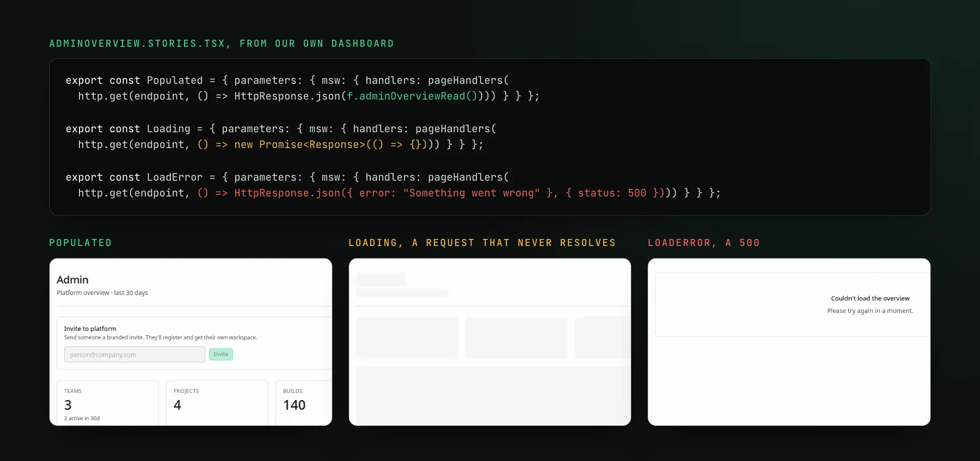This screenshot has height=461, width=980.
Task: Click the Loading preview skeleton thumbnail
Action: click(490, 342)
